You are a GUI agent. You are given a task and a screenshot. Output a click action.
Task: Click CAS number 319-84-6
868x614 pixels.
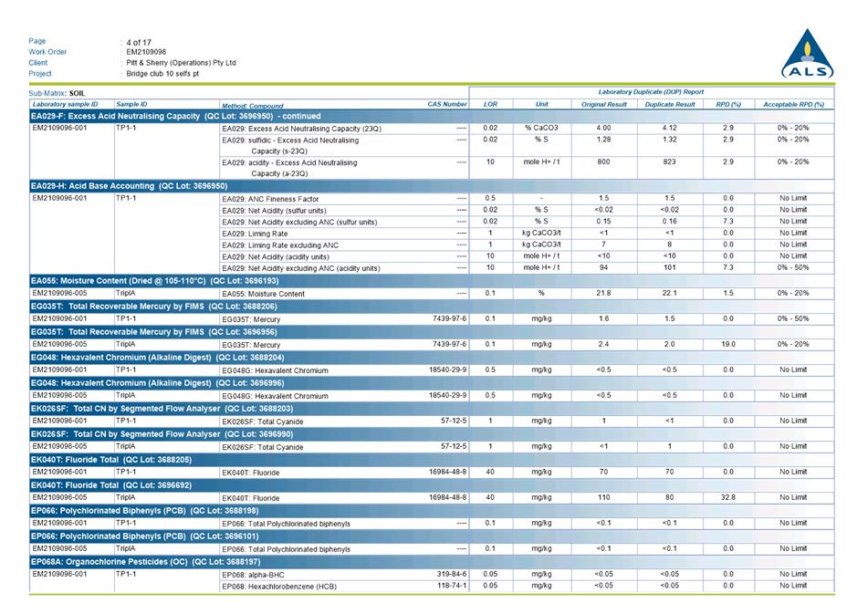451,574
